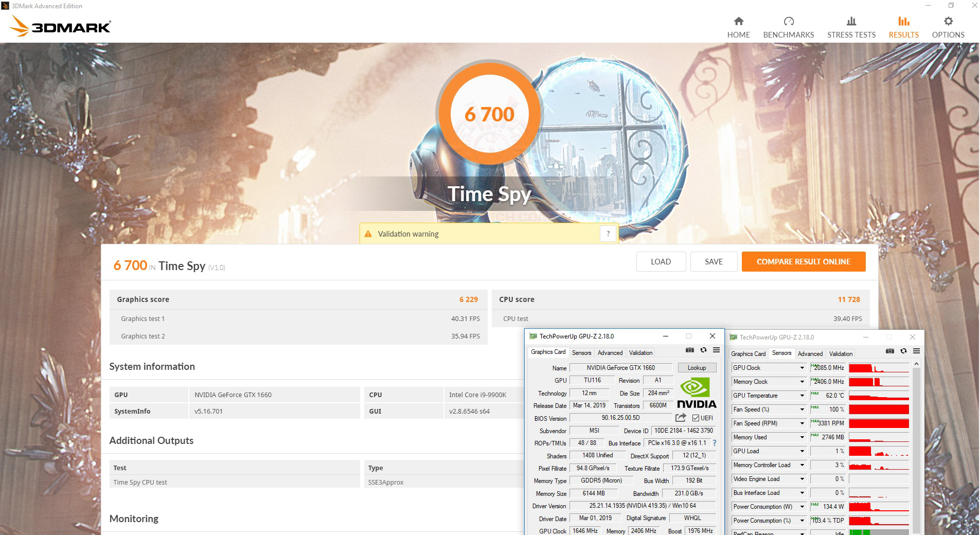The width and height of the screenshot is (980, 535).
Task: Click GPU-Z Graphics Card window title icon
Action: (x=533, y=336)
